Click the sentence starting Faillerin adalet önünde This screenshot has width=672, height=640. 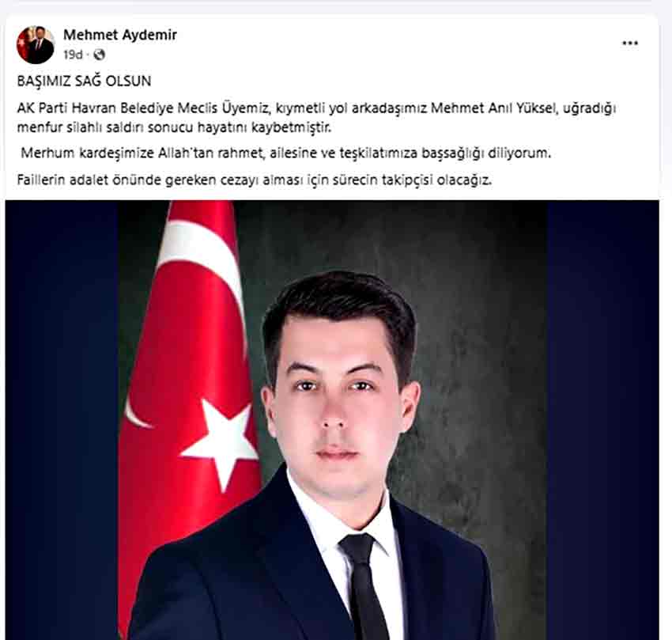(255, 180)
